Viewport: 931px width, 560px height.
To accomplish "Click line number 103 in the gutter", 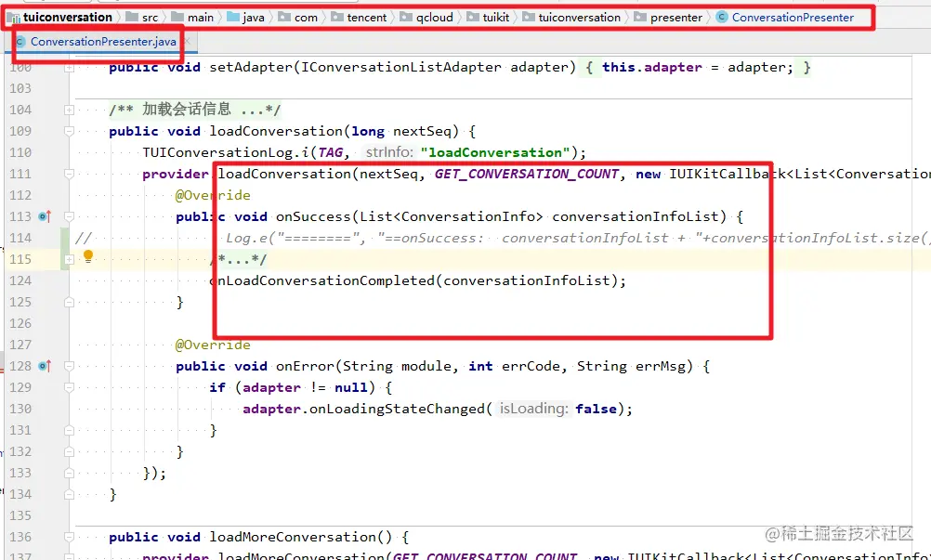I will (x=20, y=88).
